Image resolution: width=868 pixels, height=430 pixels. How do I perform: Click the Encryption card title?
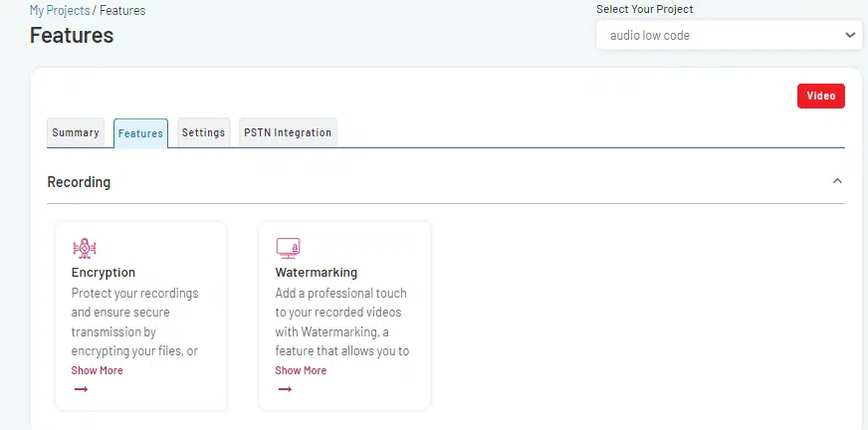104,272
